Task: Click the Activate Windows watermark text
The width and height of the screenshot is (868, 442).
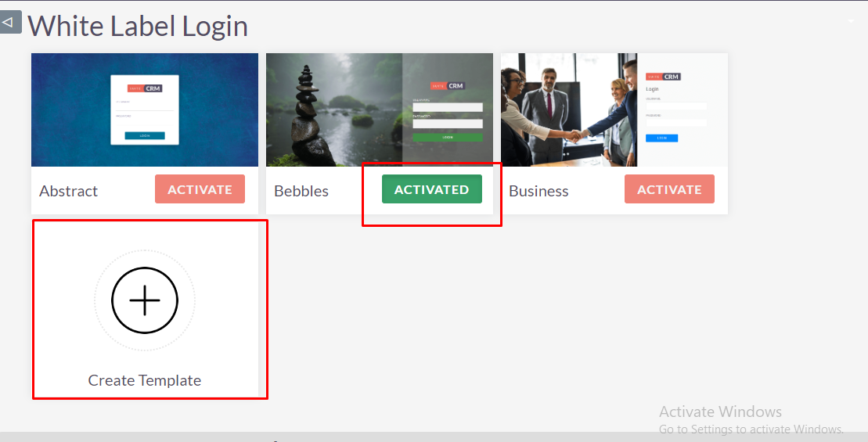Action: pos(720,411)
